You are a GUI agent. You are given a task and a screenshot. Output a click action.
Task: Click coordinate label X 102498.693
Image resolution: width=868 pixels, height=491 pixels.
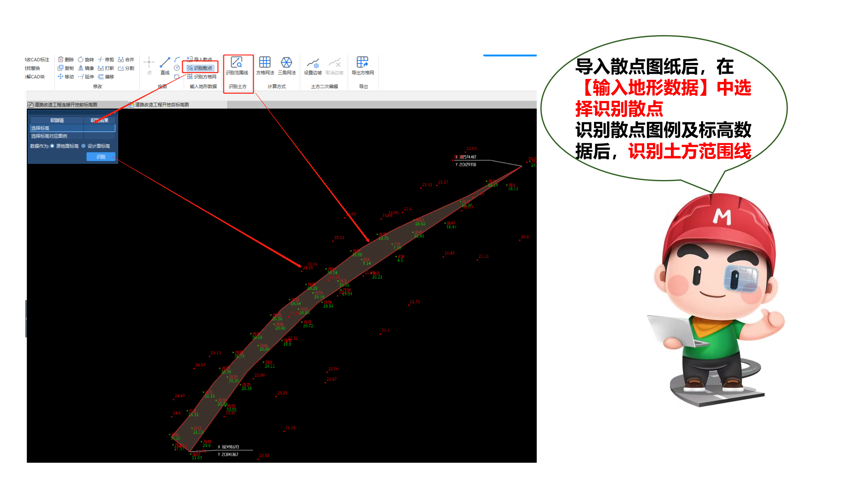pos(229,447)
